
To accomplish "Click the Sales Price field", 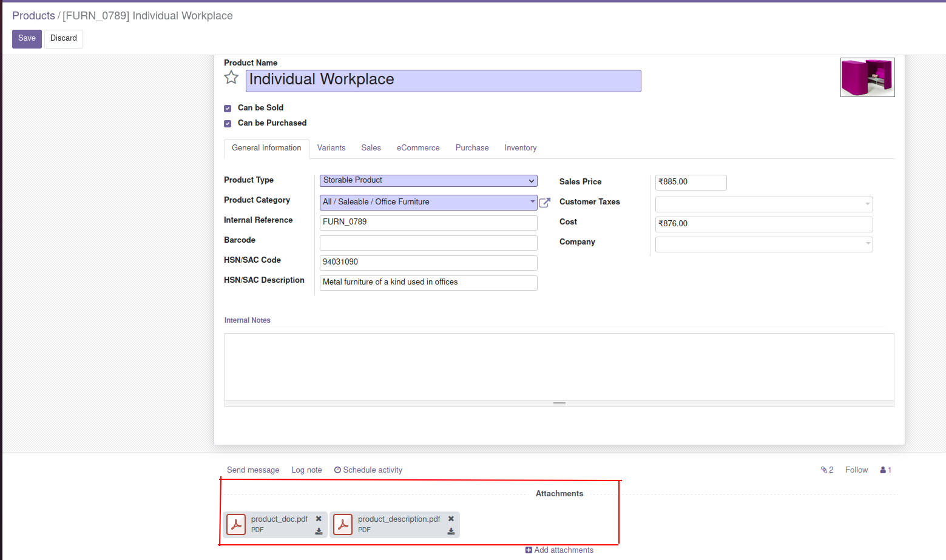I will click(691, 182).
